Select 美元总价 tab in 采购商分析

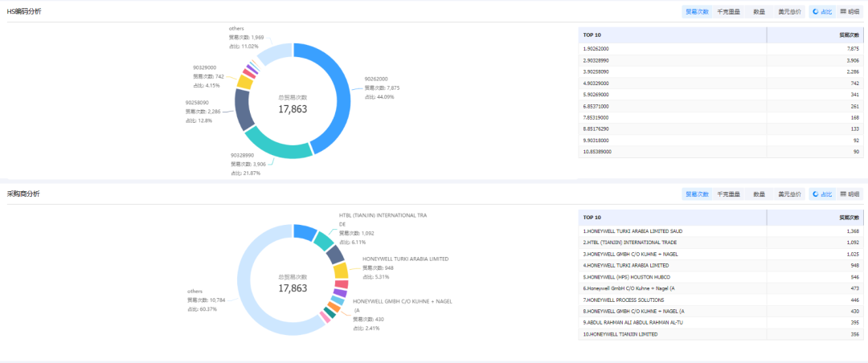point(788,194)
